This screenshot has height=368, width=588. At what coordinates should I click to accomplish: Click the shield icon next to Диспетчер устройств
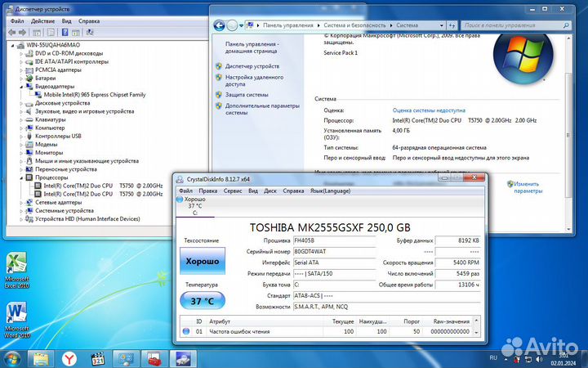click(219, 66)
